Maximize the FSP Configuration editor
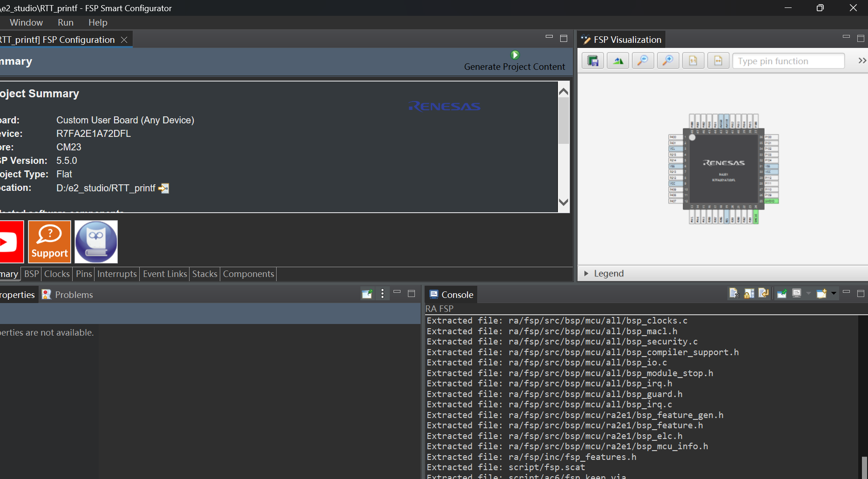The height and width of the screenshot is (479, 868). point(563,38)
